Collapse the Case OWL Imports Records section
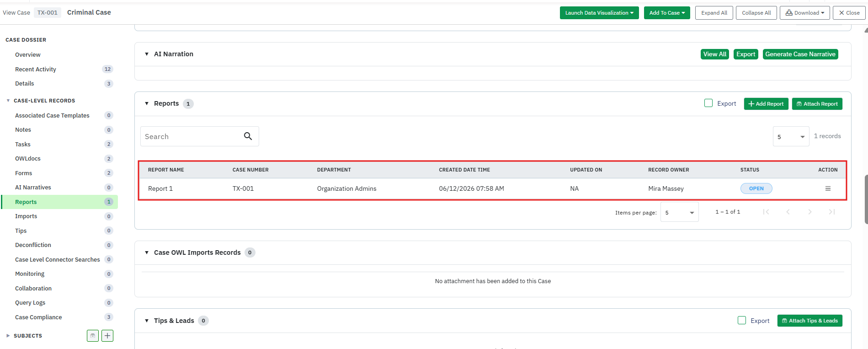 (x=147, y=252)
